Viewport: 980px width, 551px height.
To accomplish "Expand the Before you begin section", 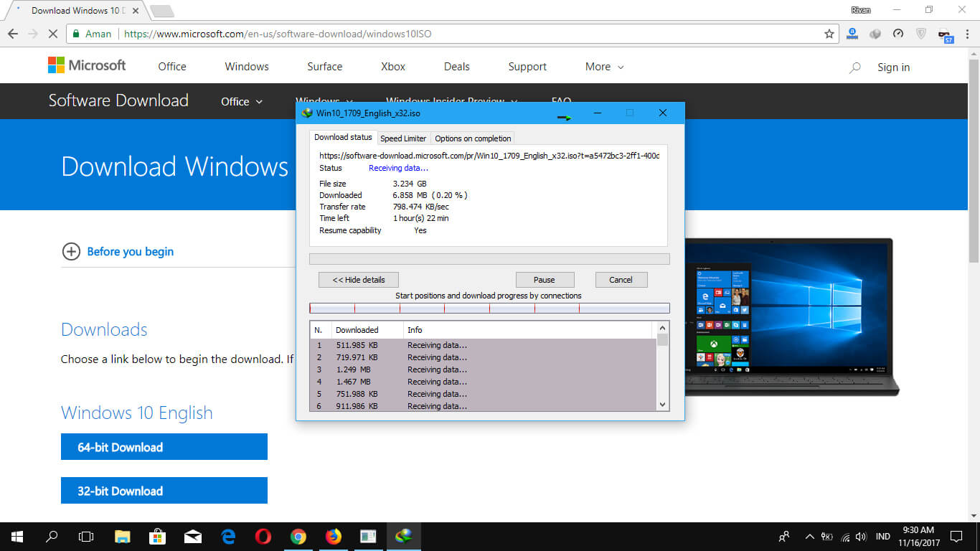I will tap(118, 251).
